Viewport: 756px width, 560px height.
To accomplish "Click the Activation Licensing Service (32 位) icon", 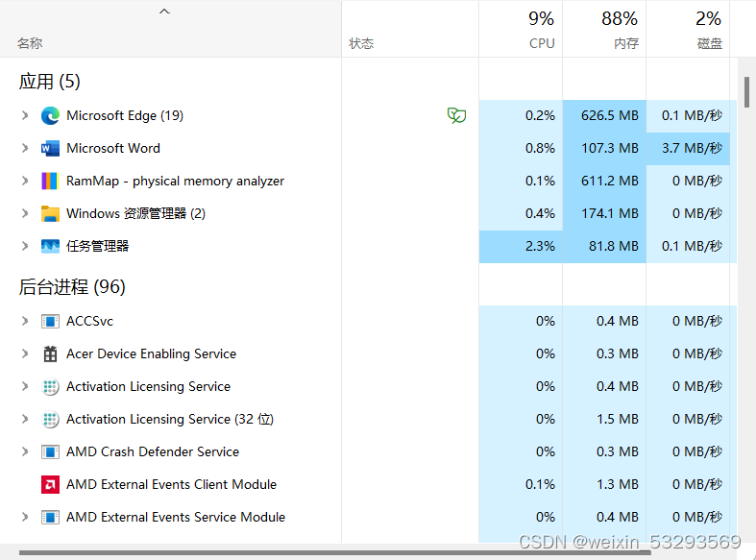I will [x=50, y=419].
